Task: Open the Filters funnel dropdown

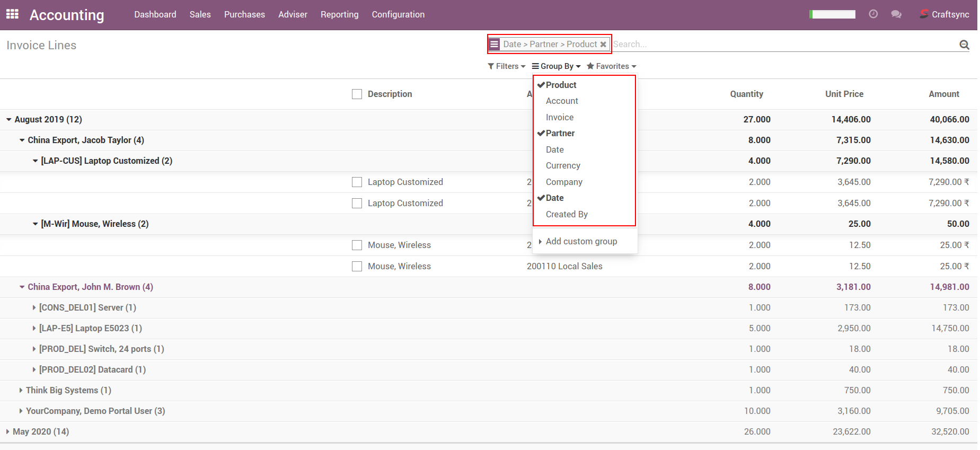Action: coord(506,66)
